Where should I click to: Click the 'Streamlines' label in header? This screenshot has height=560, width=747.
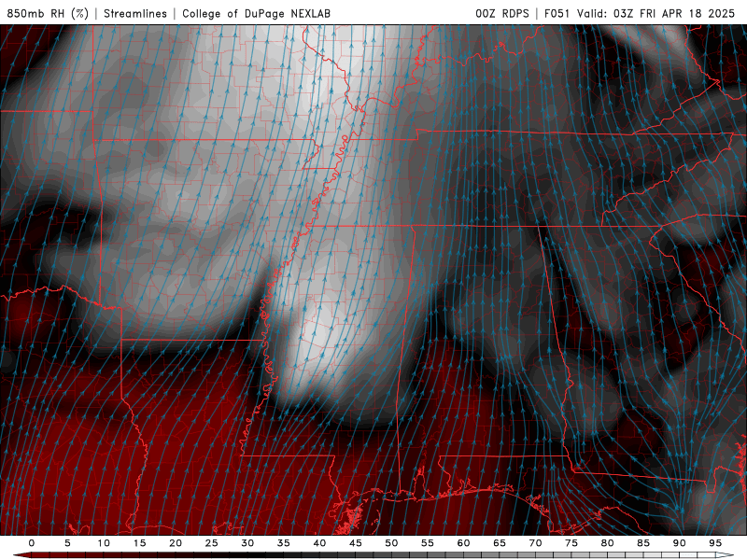click(x=135, y=13)
